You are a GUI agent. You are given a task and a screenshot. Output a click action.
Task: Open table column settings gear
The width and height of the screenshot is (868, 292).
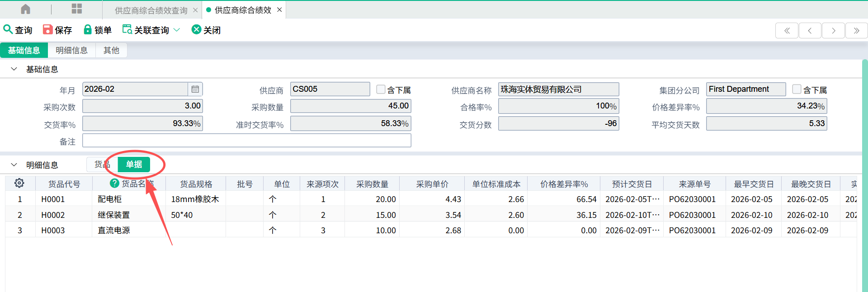pyautogui.click(x=19, y=183)
